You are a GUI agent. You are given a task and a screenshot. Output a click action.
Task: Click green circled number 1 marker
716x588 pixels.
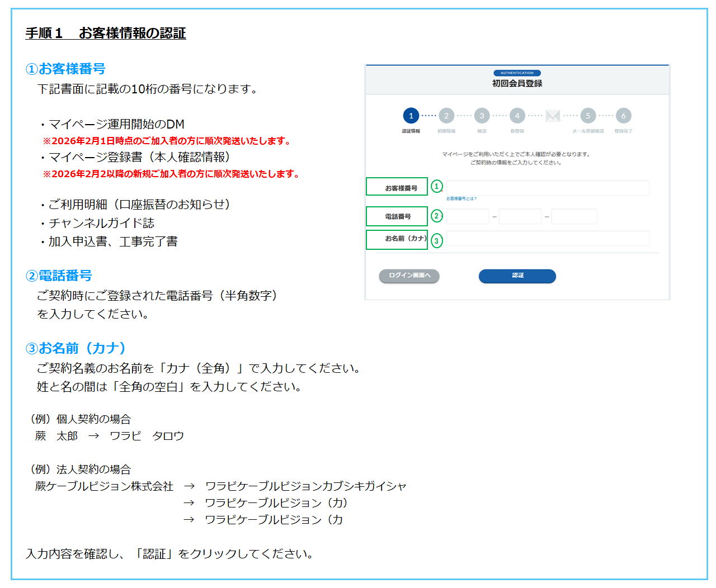[x=436, y=186]
